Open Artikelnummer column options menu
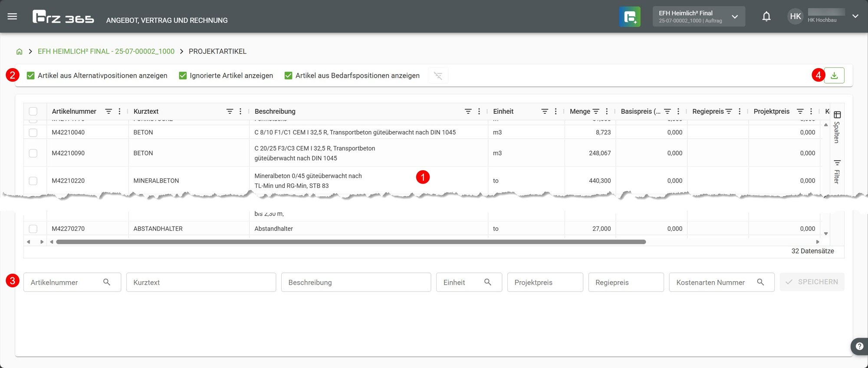Image resolution: width=868 pixels, height=368 pixels. 119,112
